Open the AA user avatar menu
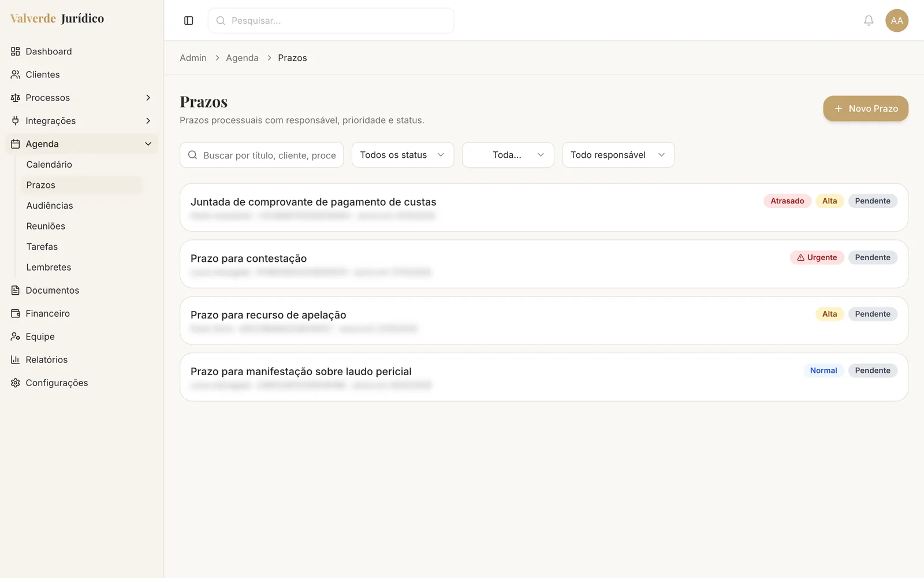The image size is (924, 578). click(897, 21)
